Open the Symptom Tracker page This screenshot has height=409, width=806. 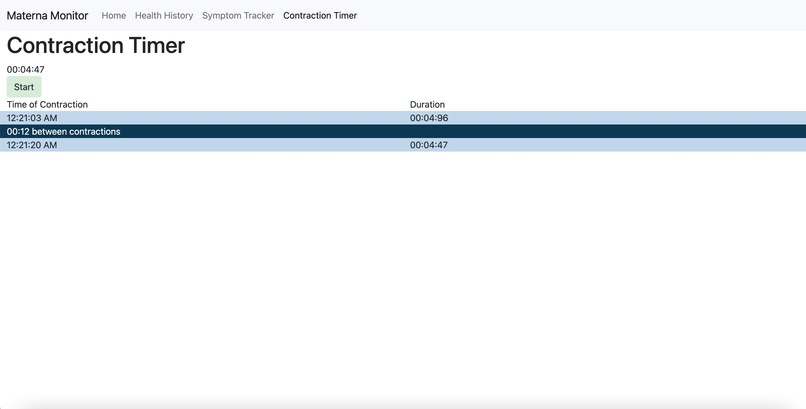pos(238,15)
